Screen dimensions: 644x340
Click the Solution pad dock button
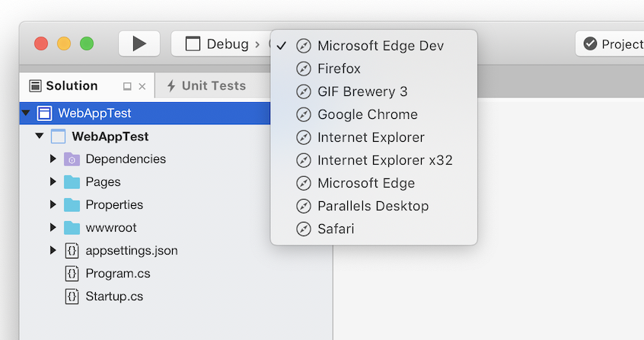coord(127,86)
